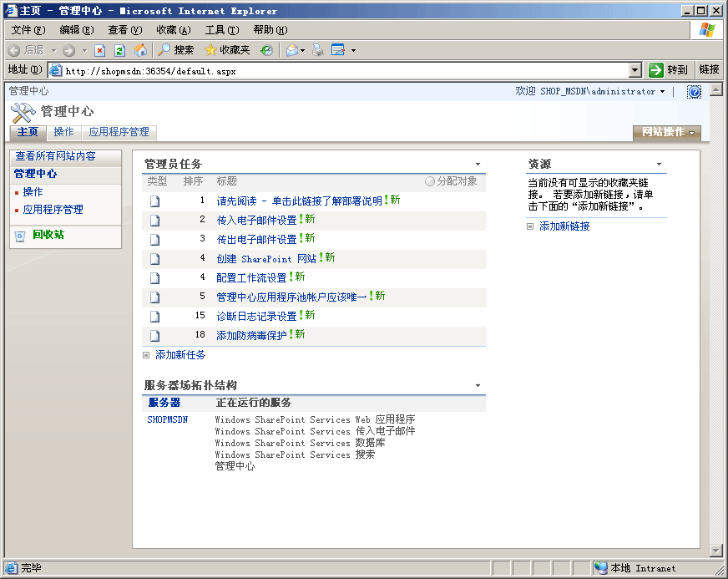Click the Print toolbar icon
Screen dimensions: 728x579
coord(318,50)
